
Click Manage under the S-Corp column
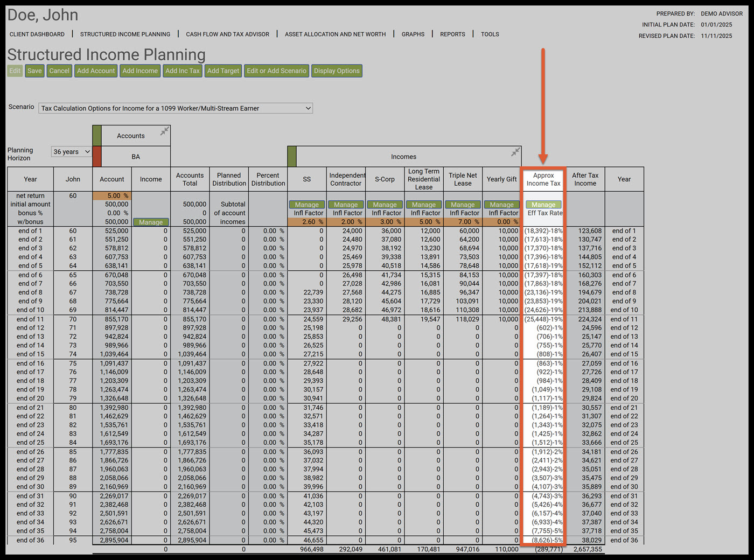click(385, 205)
